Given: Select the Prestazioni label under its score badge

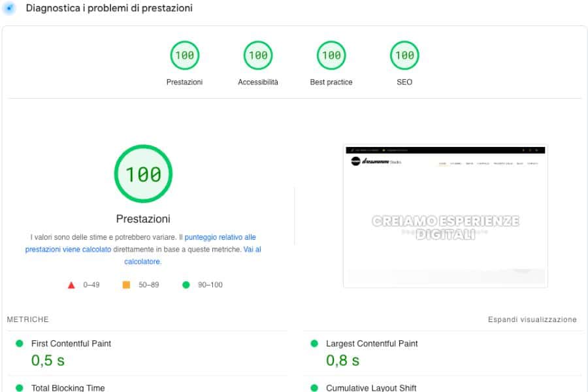Looking at the screenshot, I should (185, 82).
